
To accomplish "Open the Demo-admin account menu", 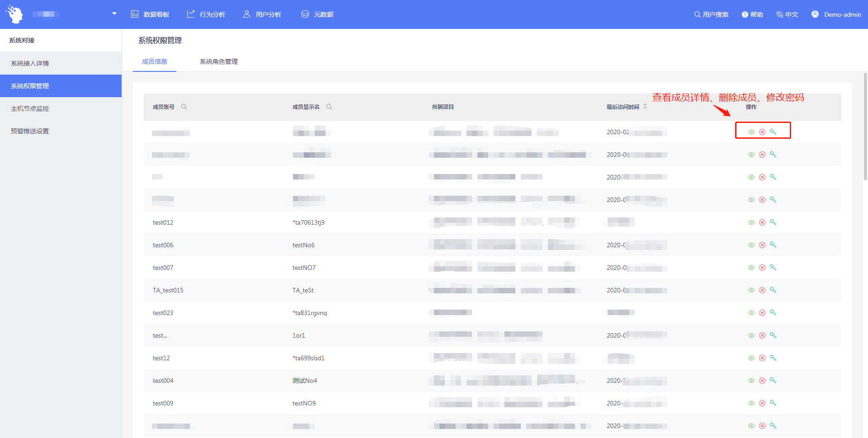I will (x=836, y=14).
